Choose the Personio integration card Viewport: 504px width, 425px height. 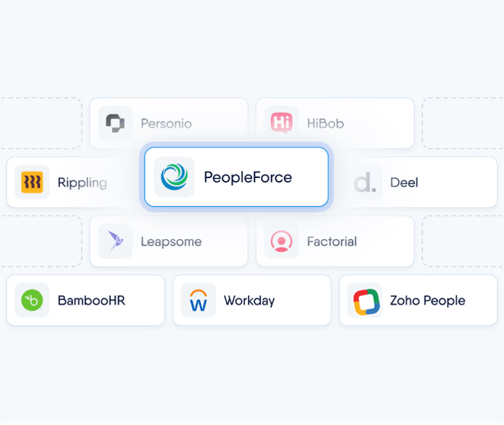coord(169,123)
